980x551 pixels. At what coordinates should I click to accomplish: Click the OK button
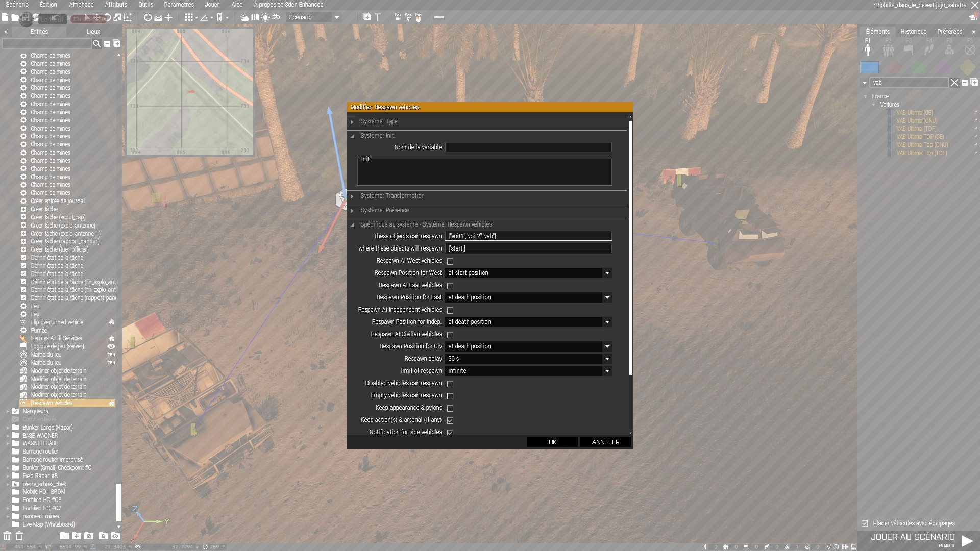coord(552,442)
